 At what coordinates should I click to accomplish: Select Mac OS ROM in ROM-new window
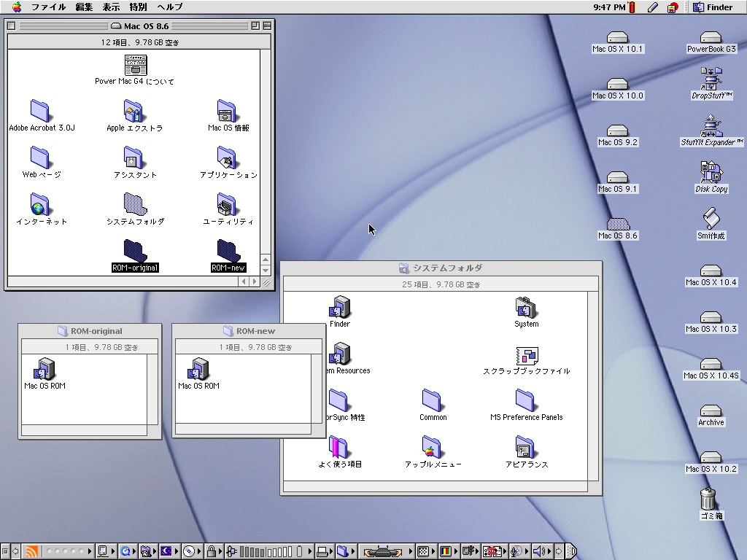[x=198, y=369]
